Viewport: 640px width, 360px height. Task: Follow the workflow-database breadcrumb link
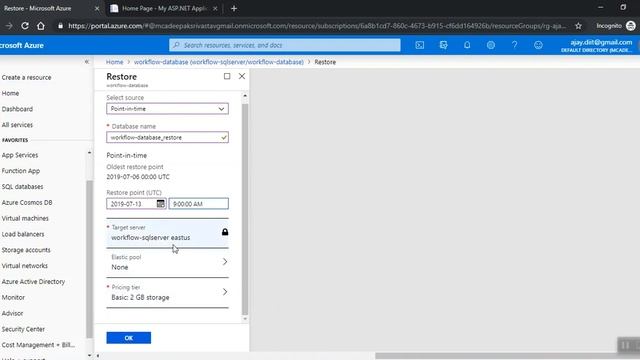point(219,62)
